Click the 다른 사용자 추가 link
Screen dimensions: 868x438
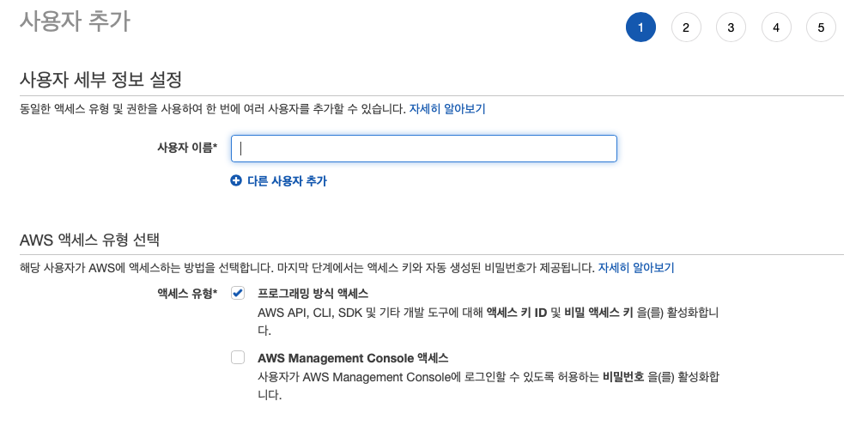tap(287, 181)
